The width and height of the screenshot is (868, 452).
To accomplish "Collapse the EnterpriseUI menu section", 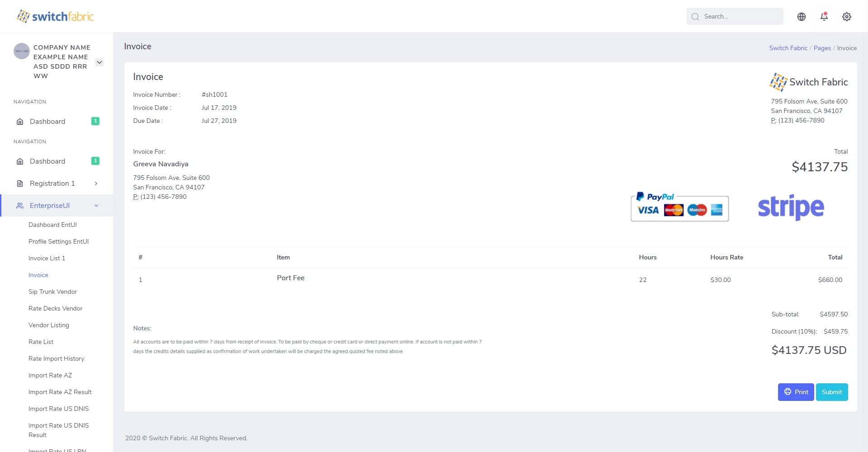I will [96, 206].
